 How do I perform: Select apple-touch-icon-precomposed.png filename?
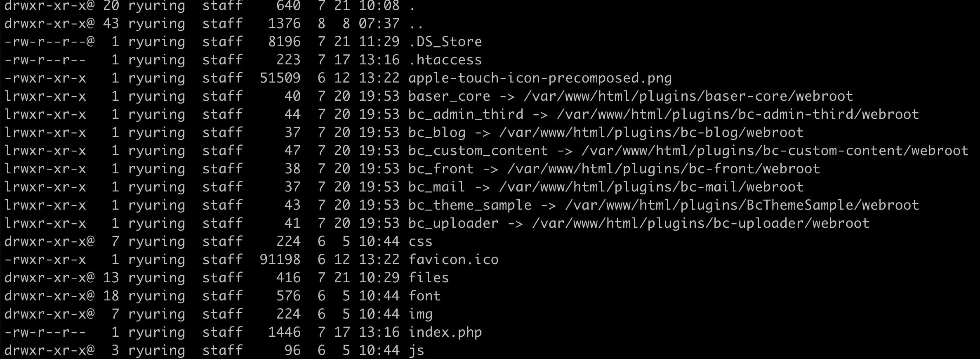coord(540,78)
